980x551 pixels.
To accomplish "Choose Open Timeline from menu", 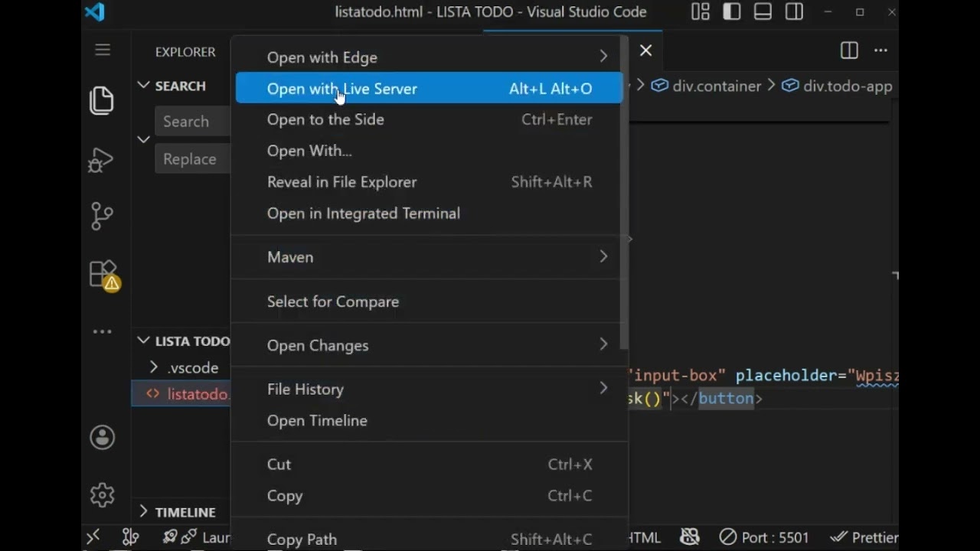I will coord(430,421).
